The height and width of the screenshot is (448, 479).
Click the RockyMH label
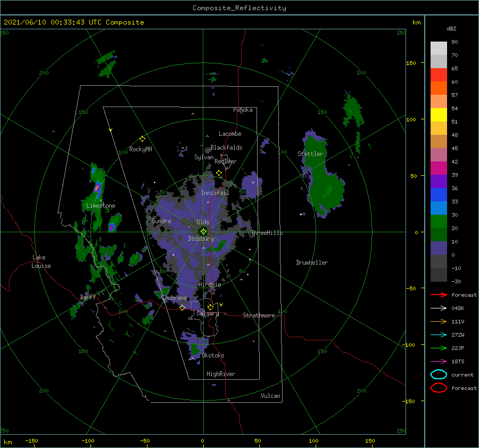tap(141, 149)
